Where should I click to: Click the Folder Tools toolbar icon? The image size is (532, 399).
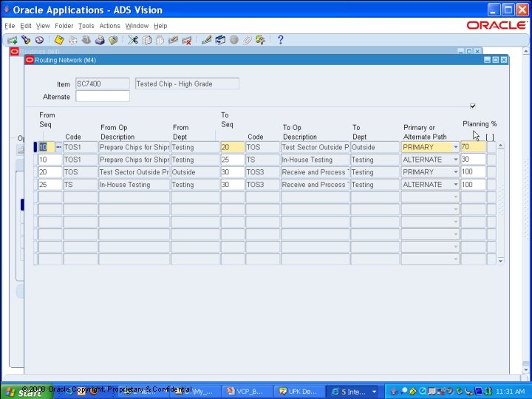click(261, 40)
